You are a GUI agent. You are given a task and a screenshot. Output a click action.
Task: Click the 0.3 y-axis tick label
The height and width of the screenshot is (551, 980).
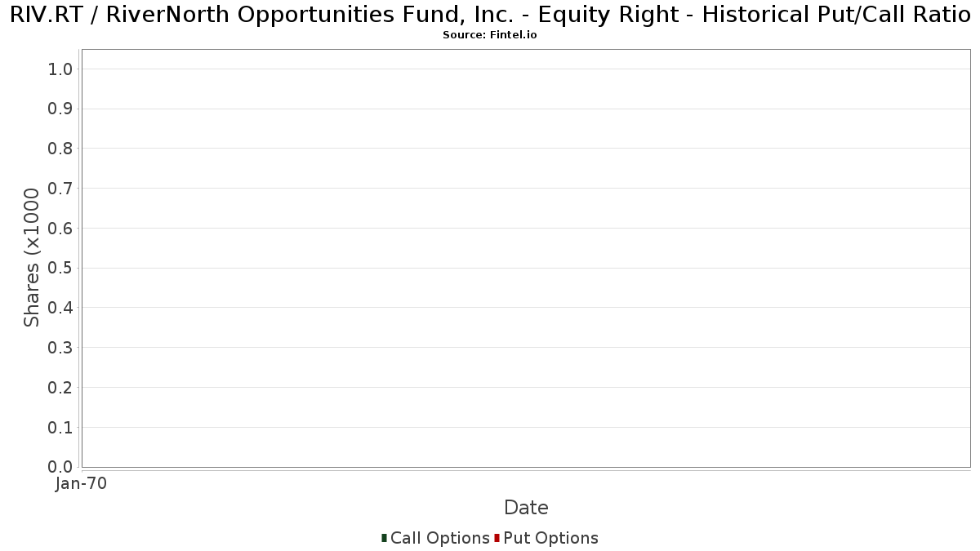(x=60, y=348)
